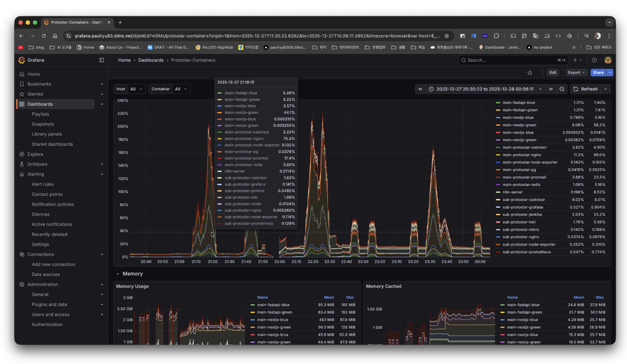Toggle main-nestjs-green series in CPU legend
The height and width of the screenshot is (364, 627).
pos(519,125)
